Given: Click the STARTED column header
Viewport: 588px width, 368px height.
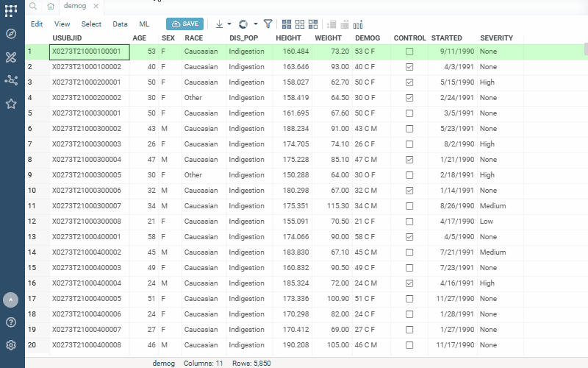Looking at the screenshot, I should tap(447, 38).
